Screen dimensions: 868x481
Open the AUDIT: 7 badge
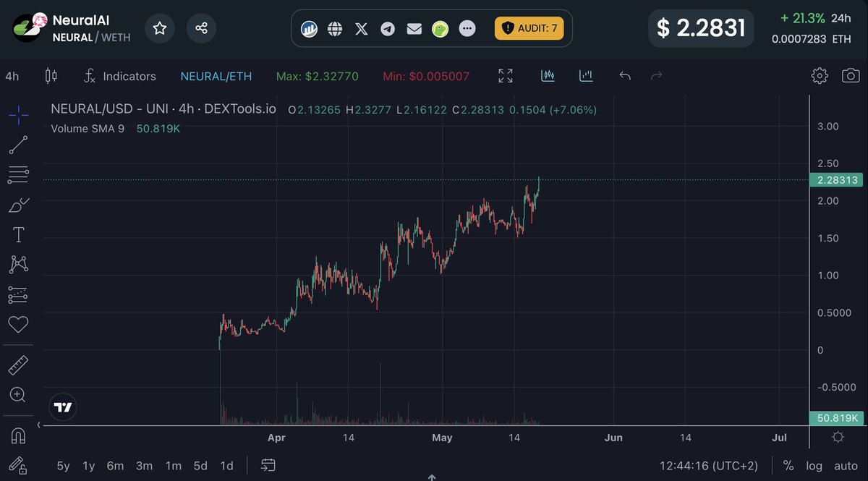pos(529,28)
